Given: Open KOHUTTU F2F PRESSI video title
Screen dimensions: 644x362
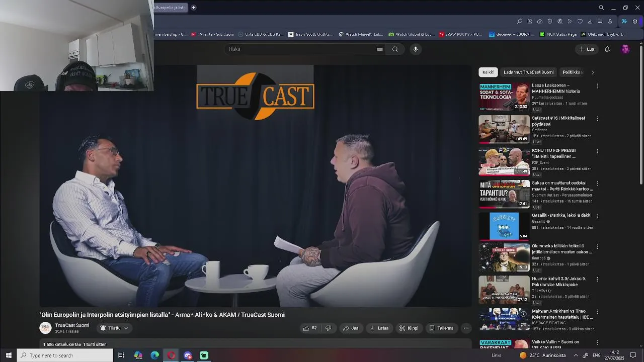Looking at the screenshot, I should (554, 153).
